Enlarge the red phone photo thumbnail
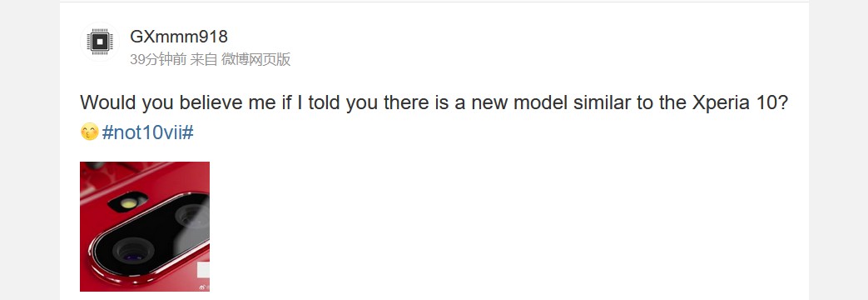Image resolution: width=868 pixels, height=300 pixels. pos(145,226)
